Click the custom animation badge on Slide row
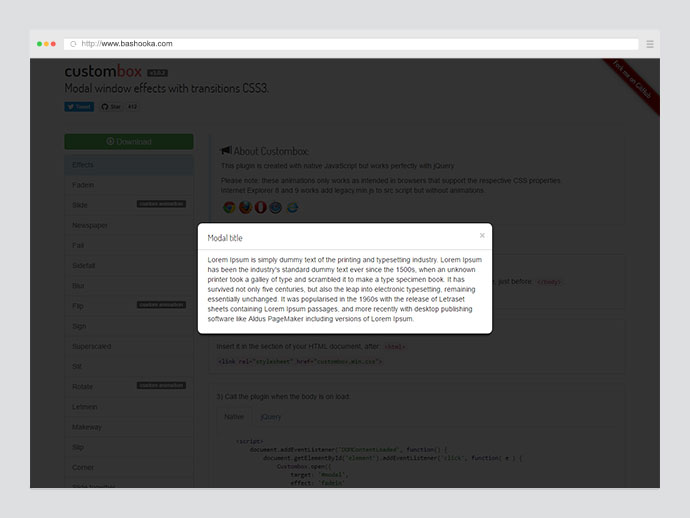 point(161,204)
